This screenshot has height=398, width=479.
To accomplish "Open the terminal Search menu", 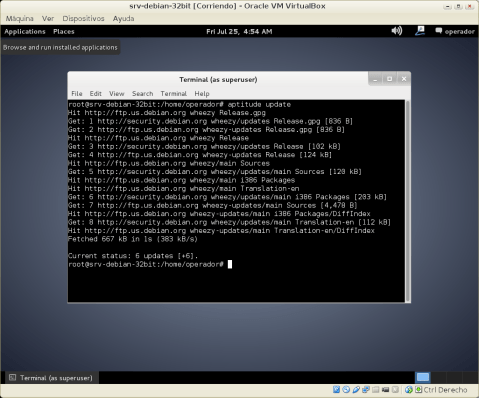I will point(142,94).
